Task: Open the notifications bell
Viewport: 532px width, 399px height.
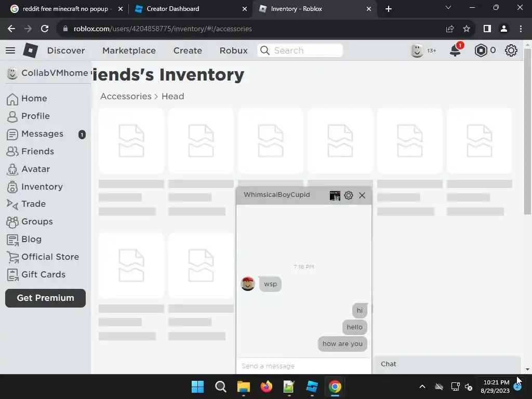Action: click(x=455, y=50)
